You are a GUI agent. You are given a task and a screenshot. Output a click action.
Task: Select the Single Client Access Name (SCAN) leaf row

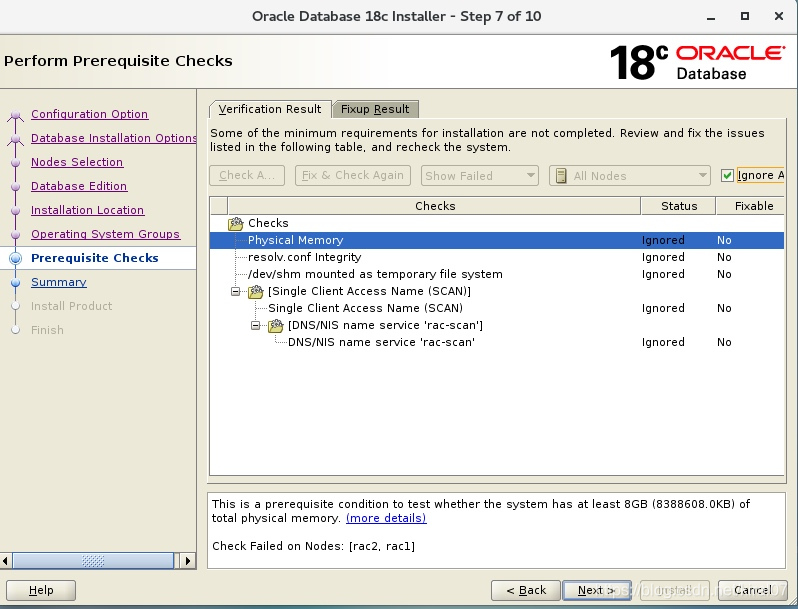click(x=497, y=308)
